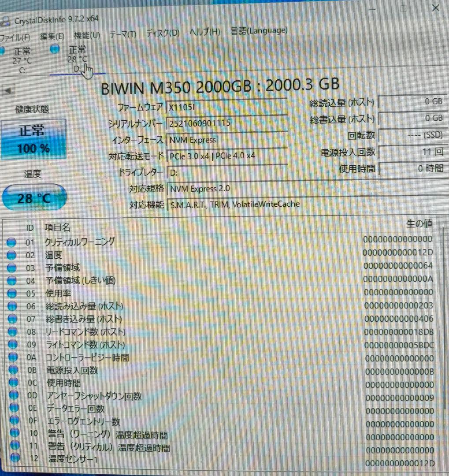Open the ディスク menu

click(x=162, y=33)
